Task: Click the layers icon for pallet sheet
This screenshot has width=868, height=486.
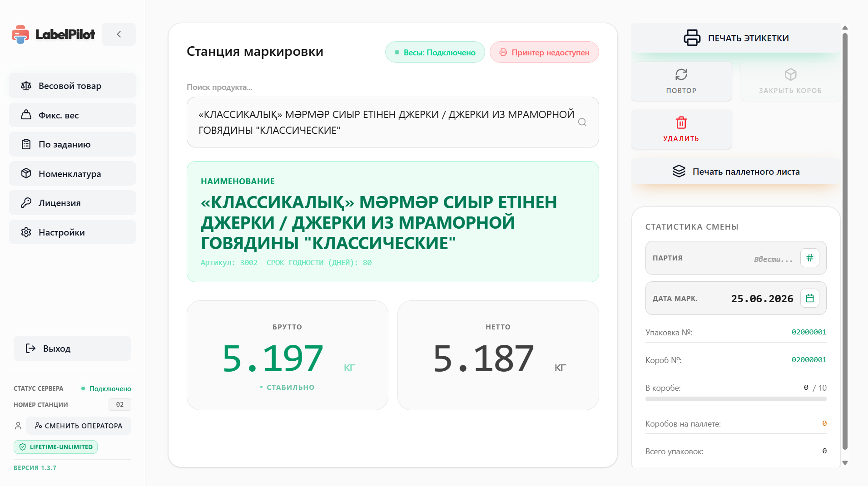Action: (x=679, y=171)
